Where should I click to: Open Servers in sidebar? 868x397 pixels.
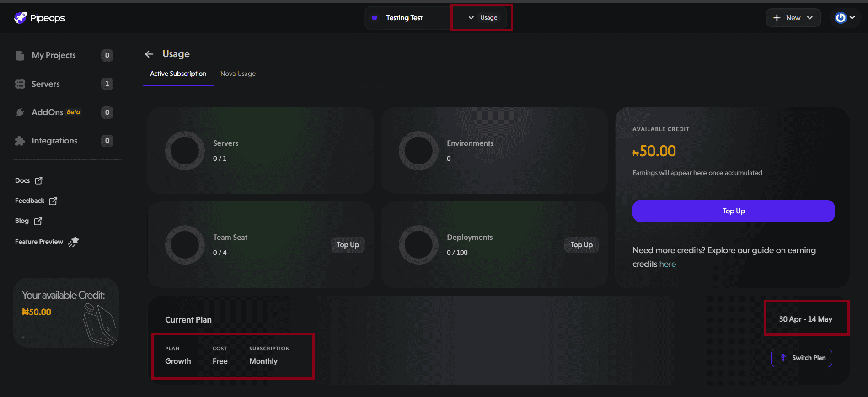64,84
